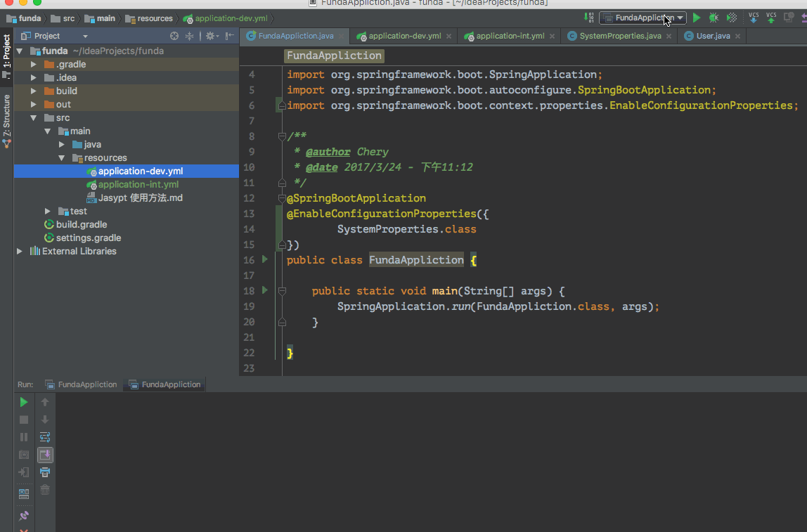807x532 pixels.
Task: Click the print icon in Run console
Action: (x=45, y=472)
